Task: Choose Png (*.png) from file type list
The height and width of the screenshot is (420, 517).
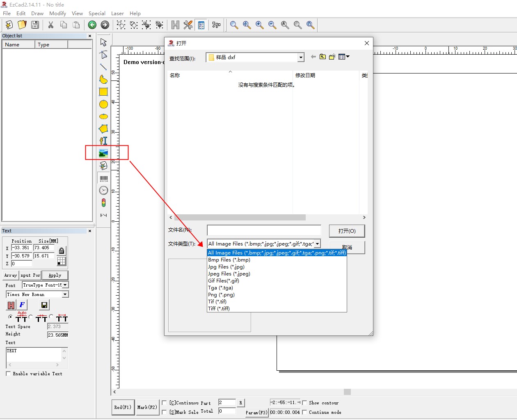Action: (221, 295)
